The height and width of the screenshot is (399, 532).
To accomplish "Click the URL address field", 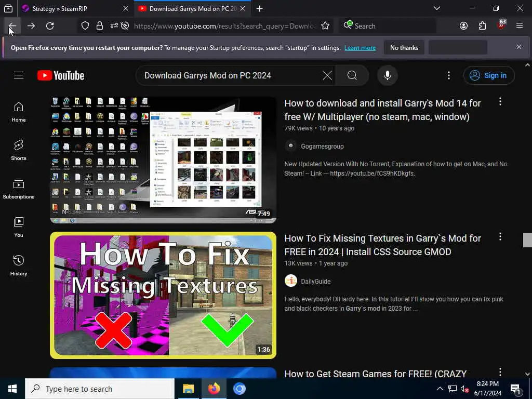I will pos(224,26).
